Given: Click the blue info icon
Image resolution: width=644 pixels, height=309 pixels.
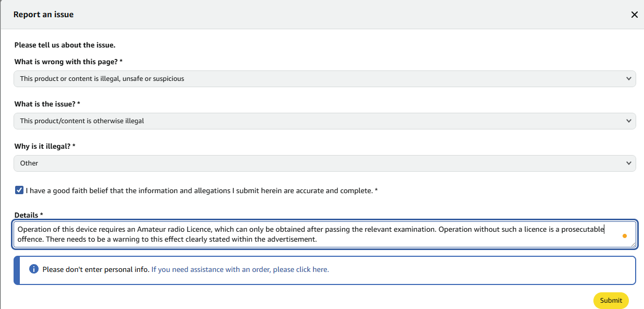Looking at the screenshot, I should [x=34, y=269].
